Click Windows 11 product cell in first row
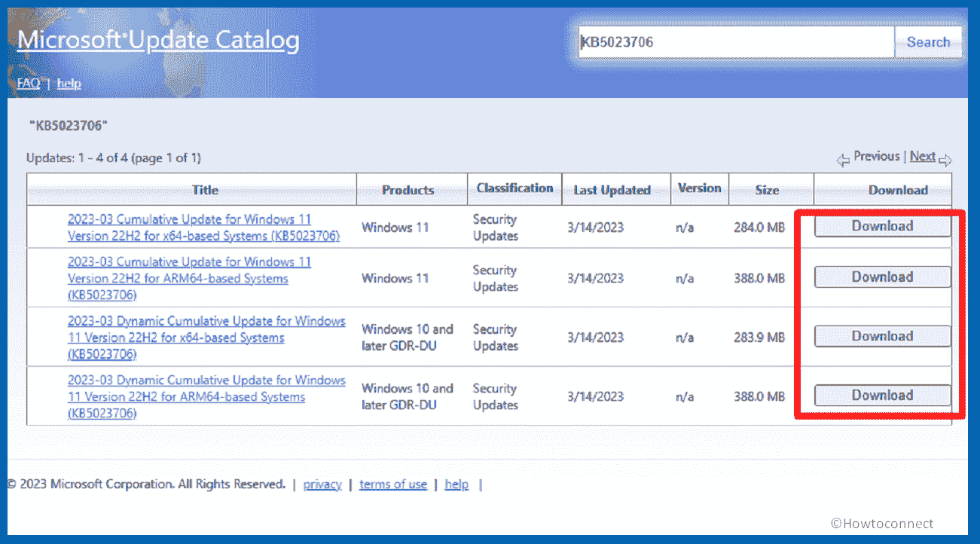The image size is (980, 544). pyautogui.click(x=395, y=228)
